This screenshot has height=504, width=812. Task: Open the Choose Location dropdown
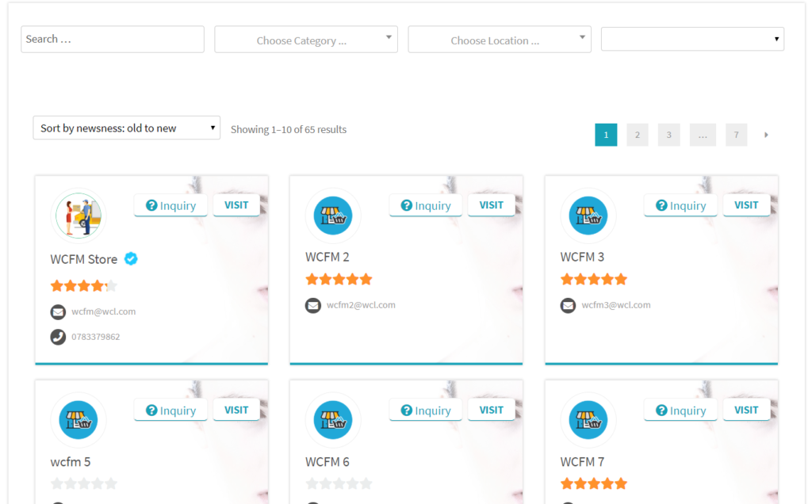click(500, 40)
